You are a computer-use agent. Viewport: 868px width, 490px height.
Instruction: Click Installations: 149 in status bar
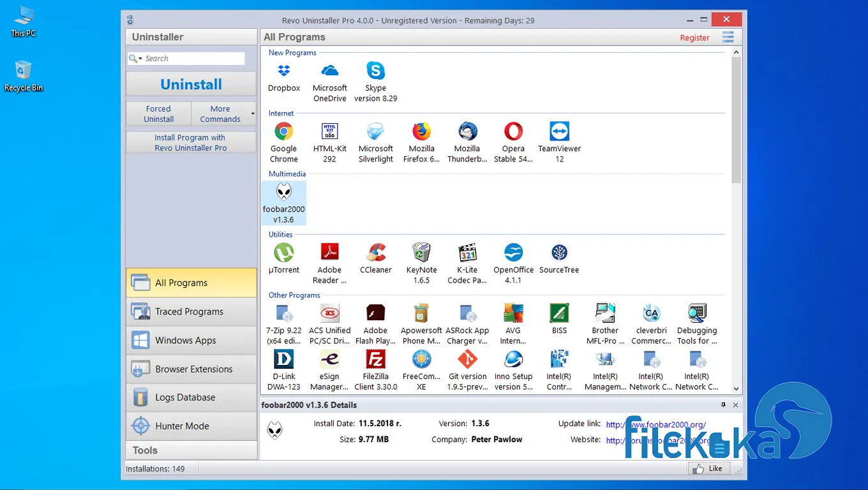click(x=155, y=469)
